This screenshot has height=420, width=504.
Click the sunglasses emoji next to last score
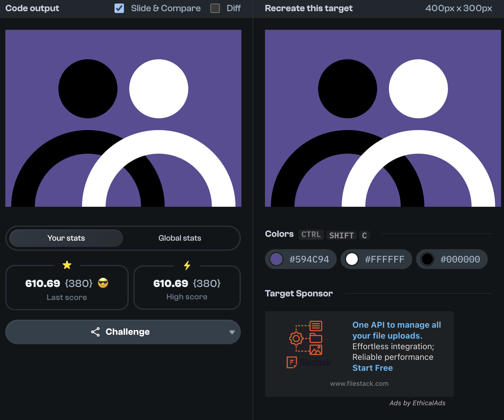point(103,283)
